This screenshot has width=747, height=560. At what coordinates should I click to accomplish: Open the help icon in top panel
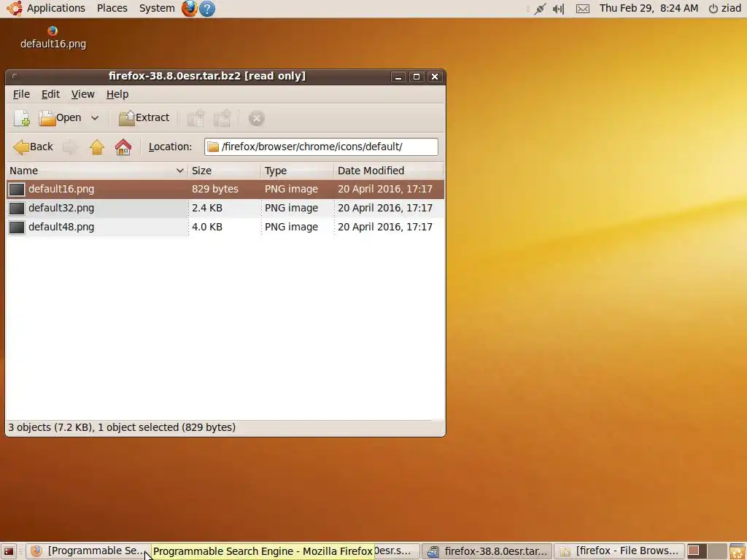207,9
